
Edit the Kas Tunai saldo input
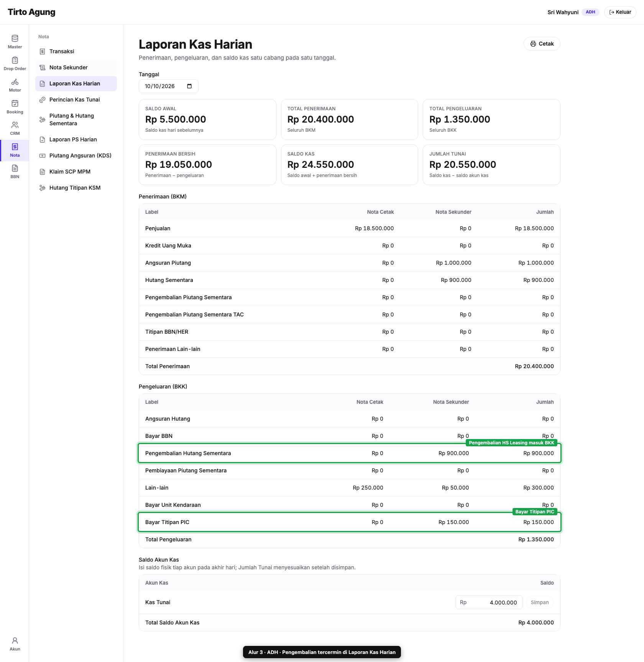click(489, 602)
